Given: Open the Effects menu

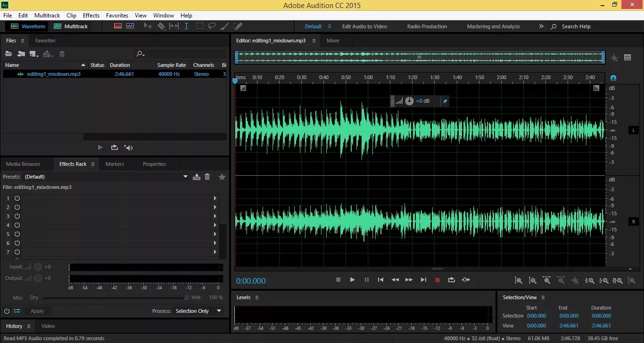Looking at the screenshot, I should point(91,16).
